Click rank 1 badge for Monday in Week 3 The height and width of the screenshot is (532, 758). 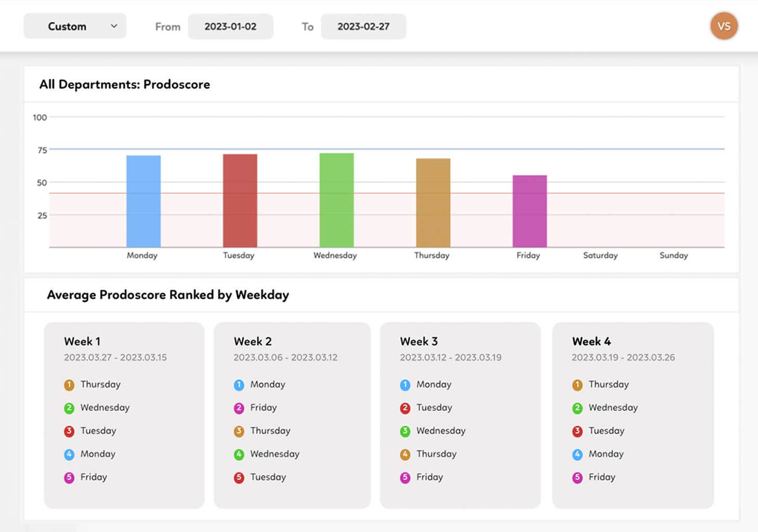(405, 385)
